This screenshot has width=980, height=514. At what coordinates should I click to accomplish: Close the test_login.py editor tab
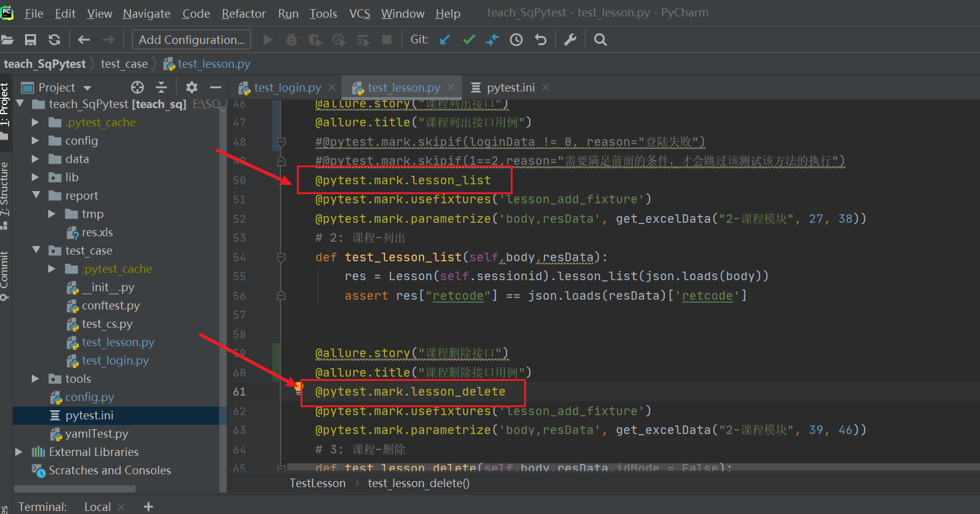[x=332, y=87]
